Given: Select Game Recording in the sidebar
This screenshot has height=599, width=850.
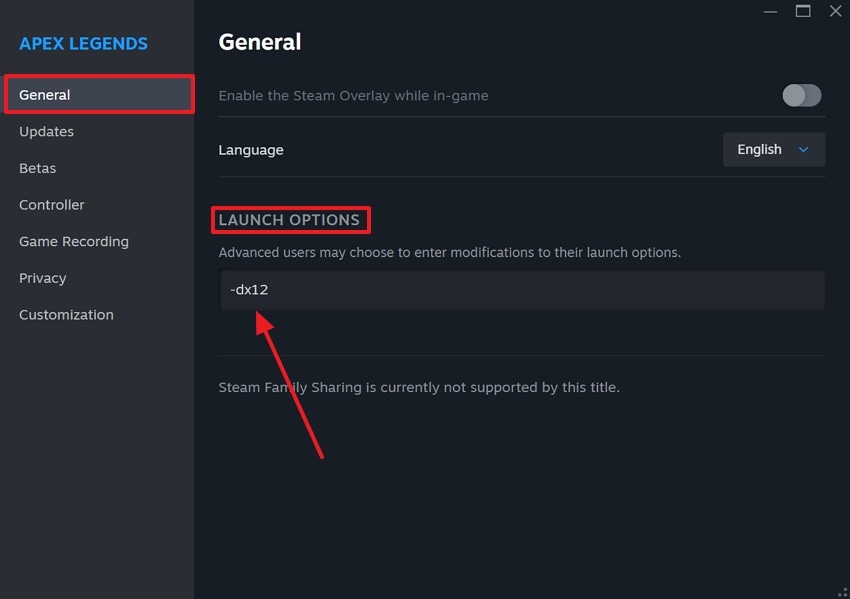Looking at the screenshot, I should click(73, 241).
